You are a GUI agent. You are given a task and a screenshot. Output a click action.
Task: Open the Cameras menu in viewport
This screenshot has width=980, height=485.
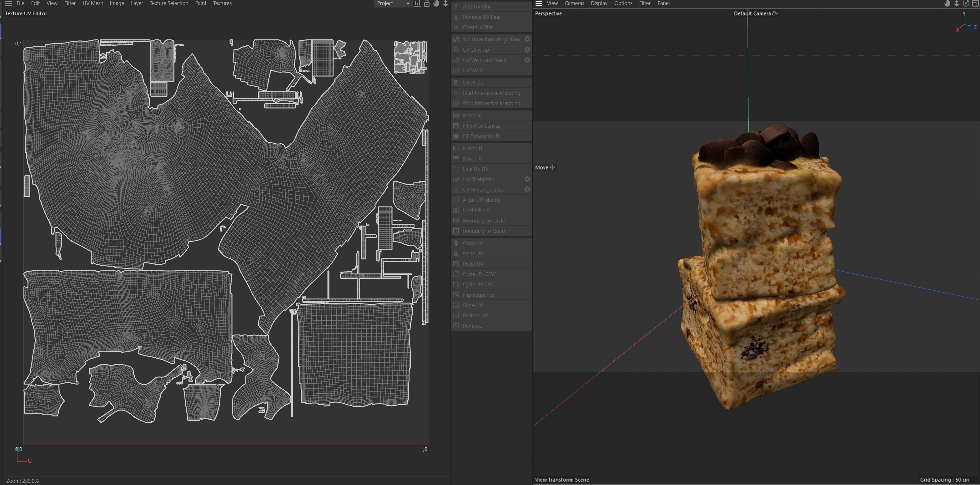(574, 3)
